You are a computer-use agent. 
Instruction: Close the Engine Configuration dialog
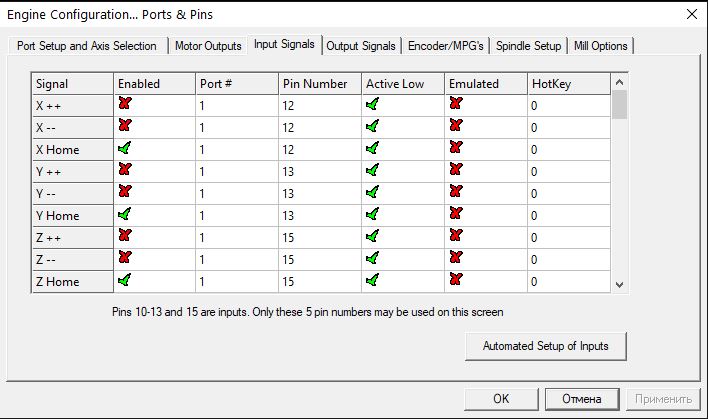(x=690, y=14)
